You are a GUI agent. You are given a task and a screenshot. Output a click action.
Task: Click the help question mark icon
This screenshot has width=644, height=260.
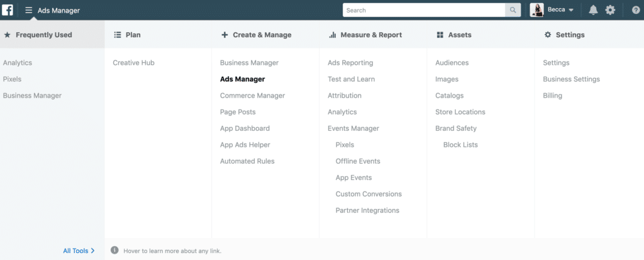[636, 10]
